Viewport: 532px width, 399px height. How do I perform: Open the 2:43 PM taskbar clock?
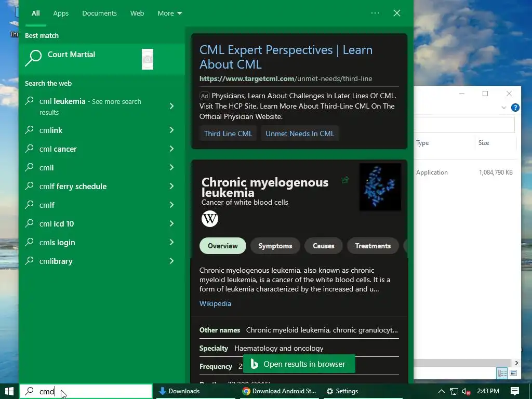[x=488, y=391]
